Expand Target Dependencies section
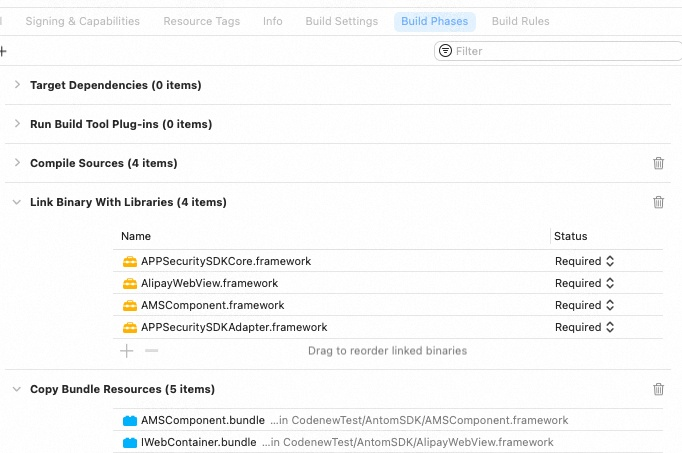Viewport: 682px width, 453px height. (x=17, y=85)
